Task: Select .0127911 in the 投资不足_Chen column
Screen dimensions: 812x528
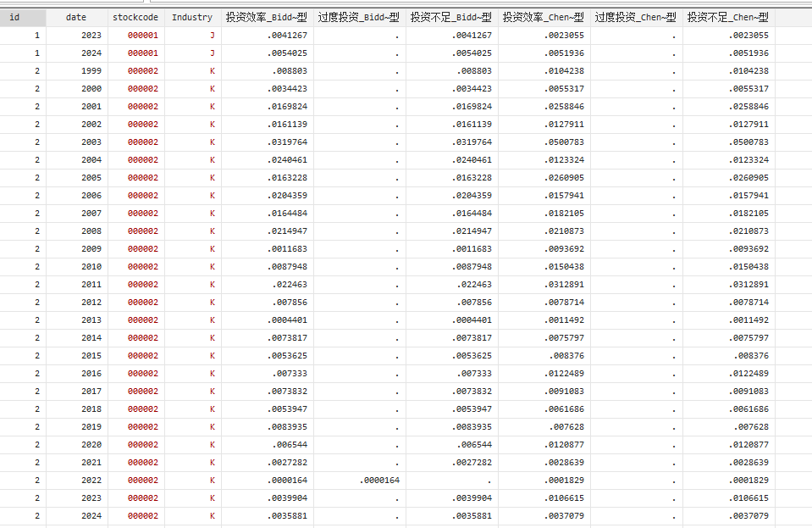Action: click(728, 125)
